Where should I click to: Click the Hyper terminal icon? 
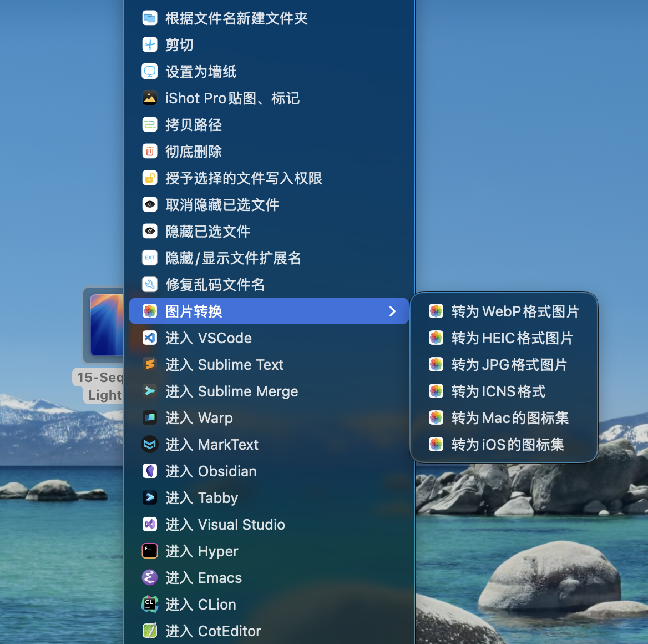(x=150, y=551)
